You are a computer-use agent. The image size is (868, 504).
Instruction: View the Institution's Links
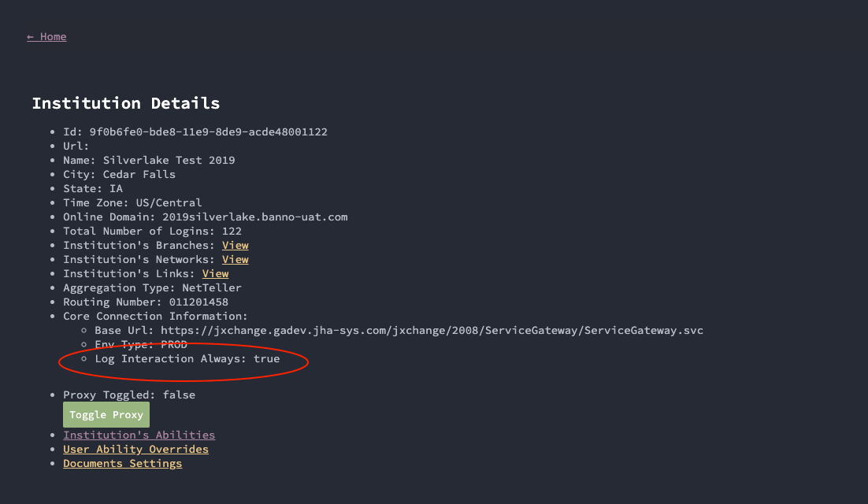(215, 274)
